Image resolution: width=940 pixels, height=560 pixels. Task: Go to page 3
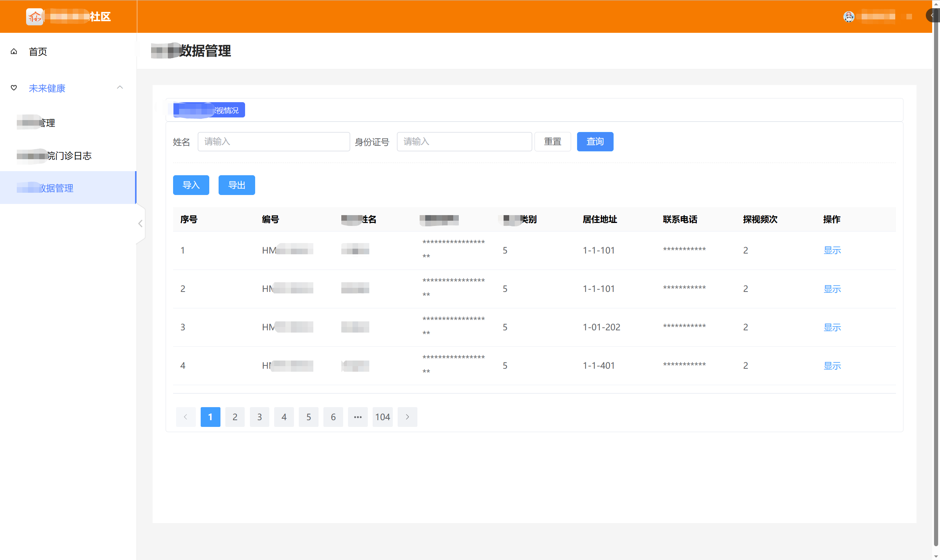coord(259,417)
